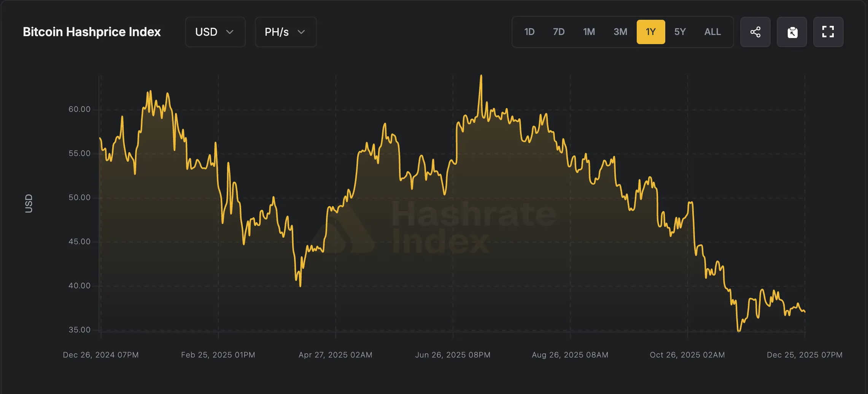Viewport: 868px width, 394px height.
Task: Open the chart in fullscreen
Action: coord(828,32)
